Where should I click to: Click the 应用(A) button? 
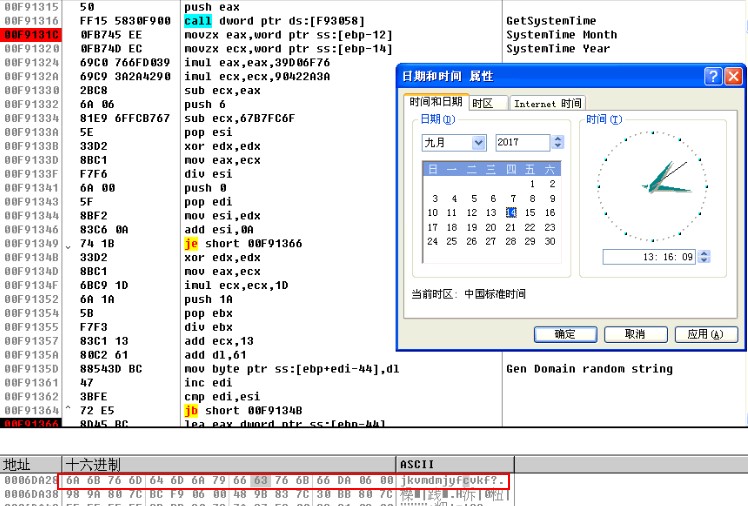point(705,334)
